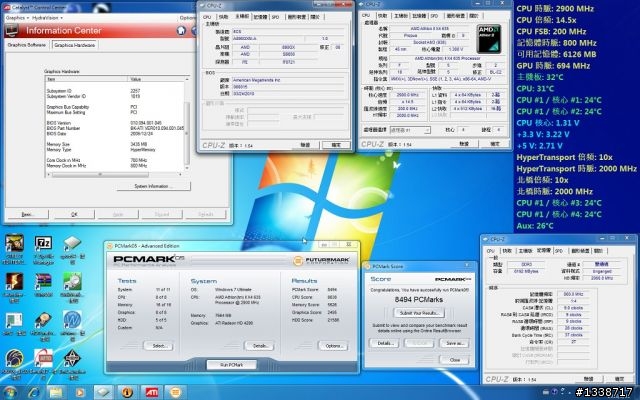Switch to the orange info icon on taskbar

pos(127,392)
